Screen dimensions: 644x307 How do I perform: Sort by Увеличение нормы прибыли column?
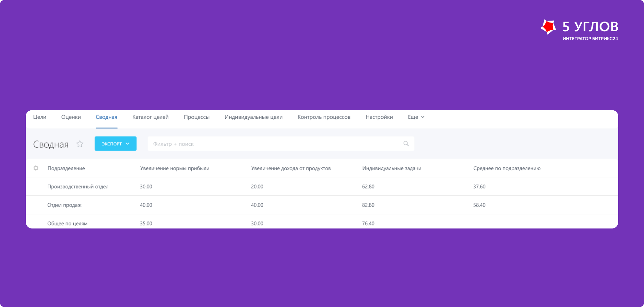175,168
